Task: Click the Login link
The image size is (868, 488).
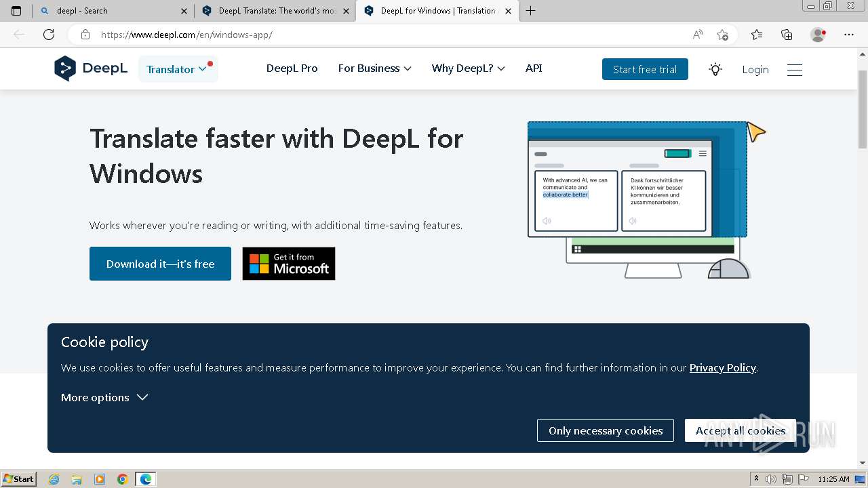Action: tap(755, 69)
